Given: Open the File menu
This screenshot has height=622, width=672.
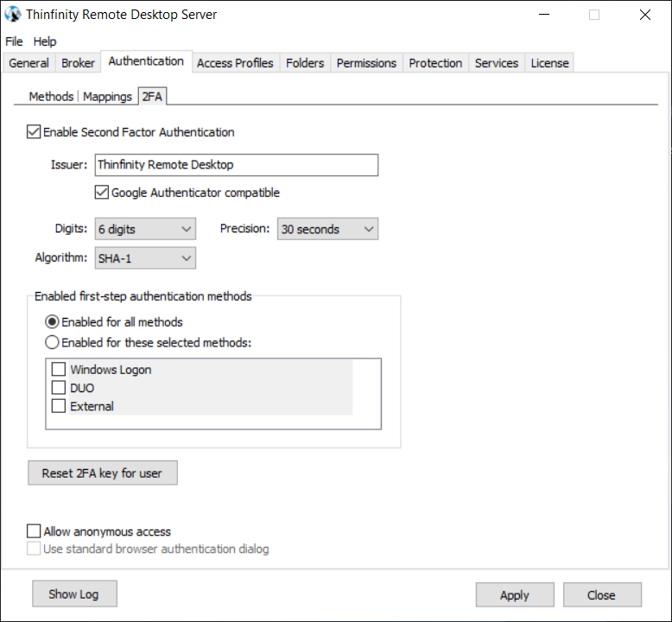Looking at the screenshot, I should 14,41.
